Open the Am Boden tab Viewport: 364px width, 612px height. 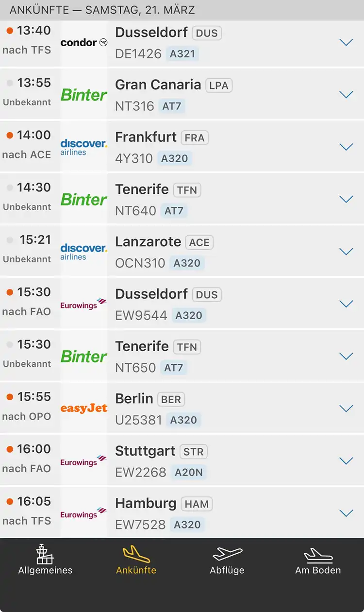318,560
